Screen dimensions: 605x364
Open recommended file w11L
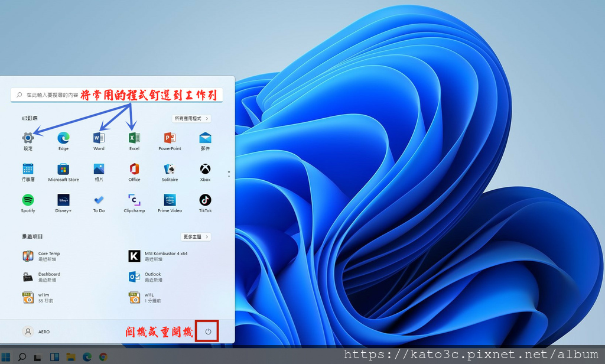145,298
